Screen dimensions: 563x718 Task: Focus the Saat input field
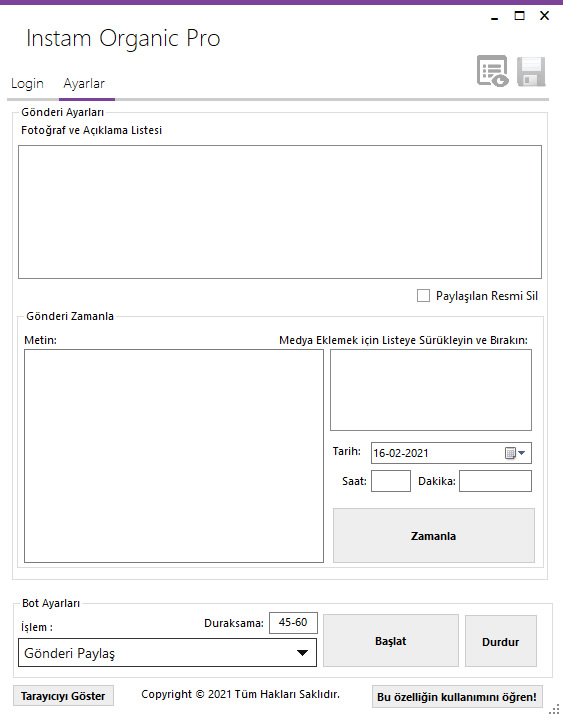click(x=390, y=481)
